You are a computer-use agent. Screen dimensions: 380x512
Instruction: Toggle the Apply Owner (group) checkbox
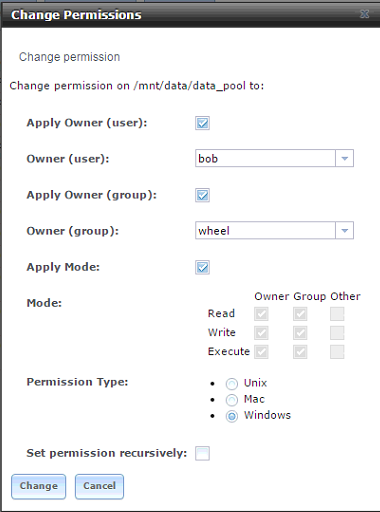202,195
